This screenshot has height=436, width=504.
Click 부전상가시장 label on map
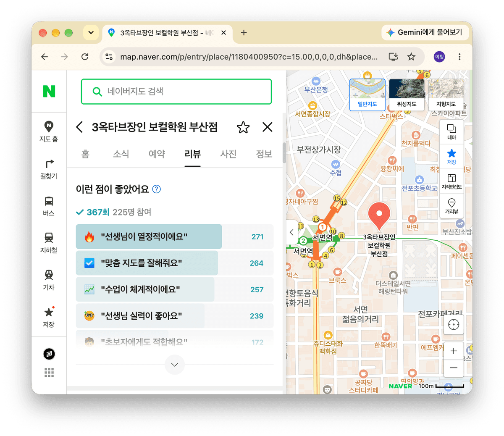click(x=319, y=150)
